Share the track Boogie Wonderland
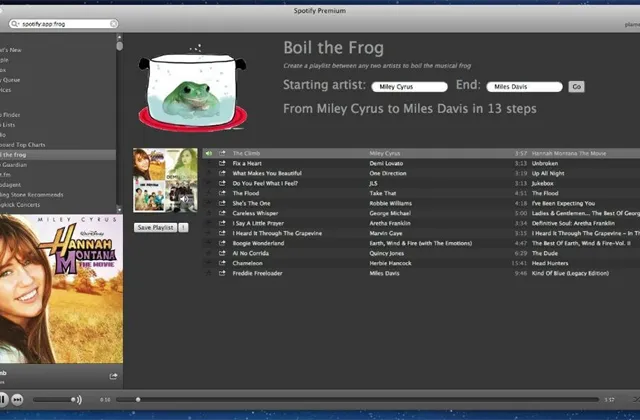 coord(222,243)
